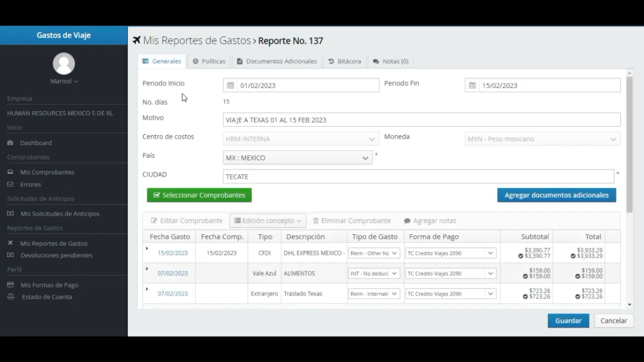This screenshot has width=644, height=362.
Task: Open the 07/02/2023 date link in ALIMENTOS row
Action: (x=173, y=273)
